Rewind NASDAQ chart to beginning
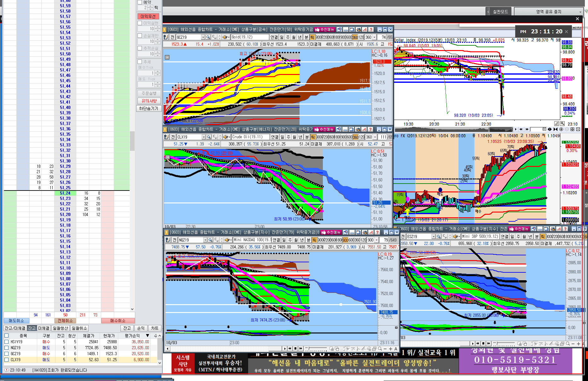The height and width of the screenshot is (381, 588). tap(290, 349)
